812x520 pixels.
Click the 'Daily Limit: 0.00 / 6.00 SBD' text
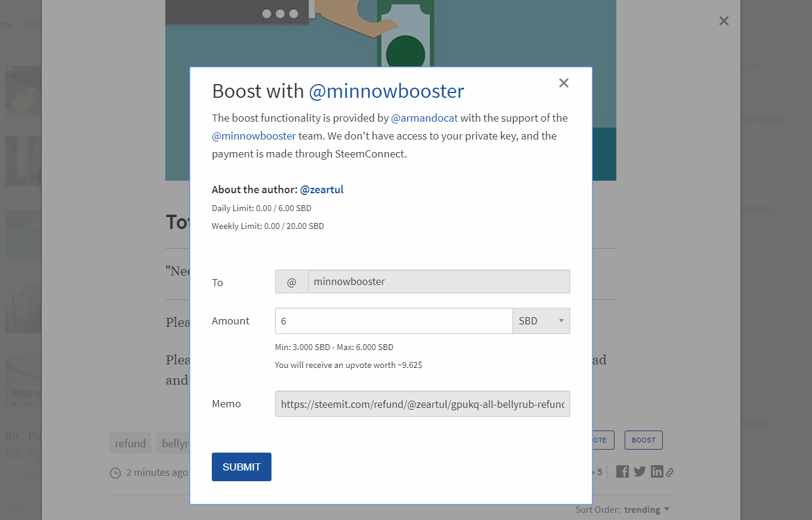click(261, 208)
